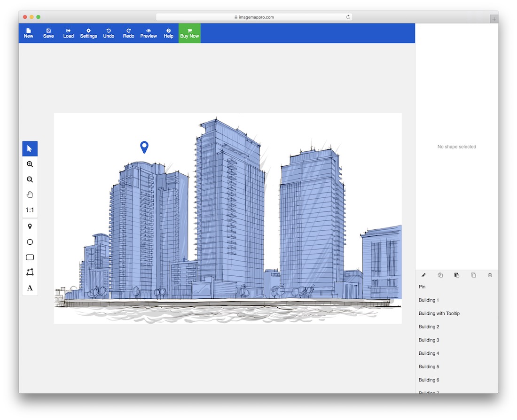The width and height of the screenshot is (517, 420).
Task: Click the green Buy Now button
Action: pyautogui.click(x=189, y=33)
